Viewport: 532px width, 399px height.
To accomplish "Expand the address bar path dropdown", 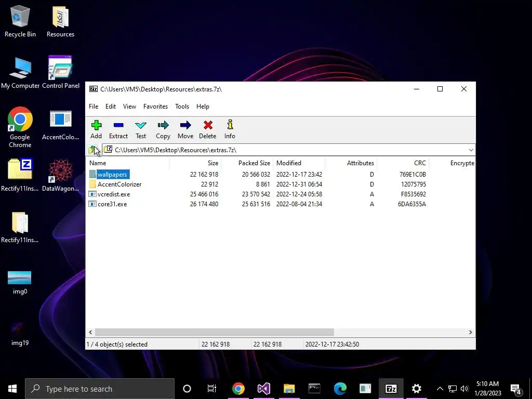I will coord(471,150).
